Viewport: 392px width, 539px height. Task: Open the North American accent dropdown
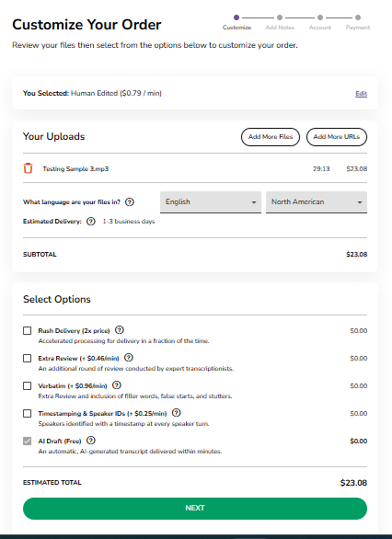(317, 202)
